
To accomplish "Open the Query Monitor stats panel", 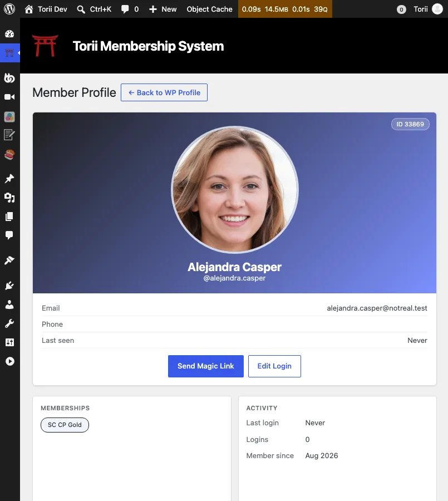I will [285, 9].
